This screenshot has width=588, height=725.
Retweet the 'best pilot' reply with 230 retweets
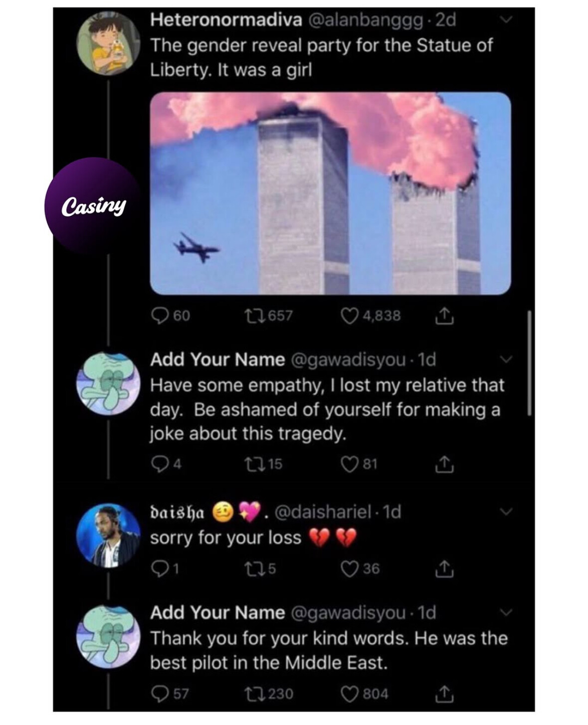tap(269, 694)
